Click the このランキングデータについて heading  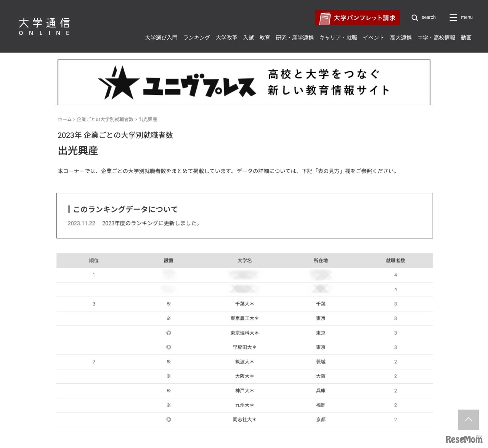point(125,209)
